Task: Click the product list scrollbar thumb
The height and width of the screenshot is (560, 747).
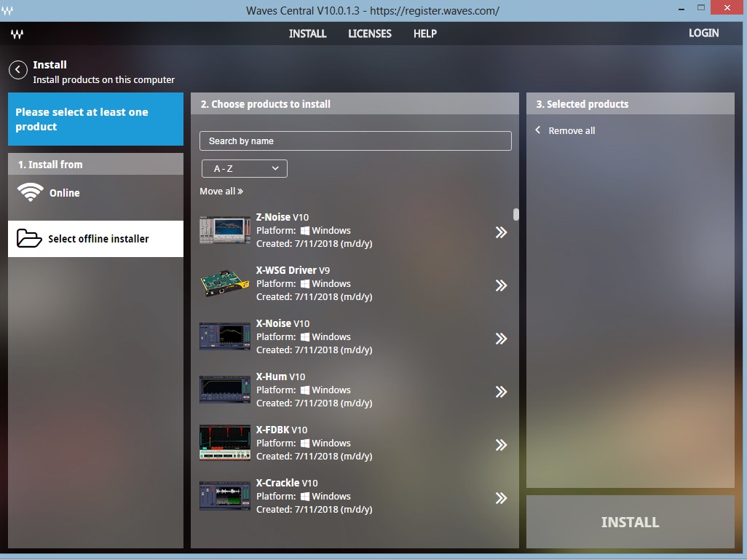Action: [516, 215]
